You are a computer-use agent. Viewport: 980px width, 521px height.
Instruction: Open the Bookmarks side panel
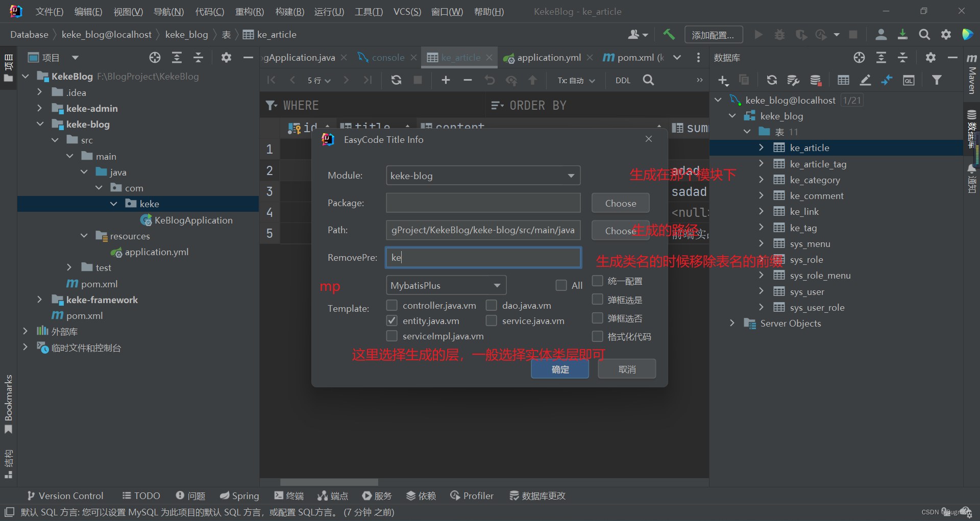(x=8, y=404)
